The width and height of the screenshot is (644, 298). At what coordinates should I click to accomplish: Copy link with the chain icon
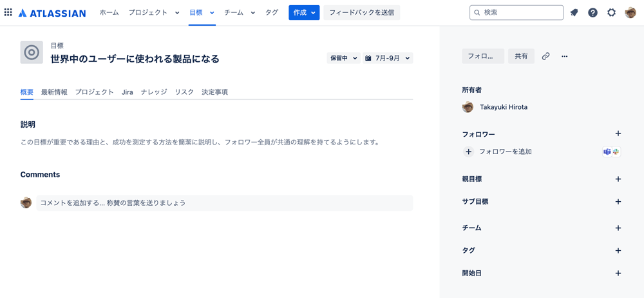pos(545,56)
